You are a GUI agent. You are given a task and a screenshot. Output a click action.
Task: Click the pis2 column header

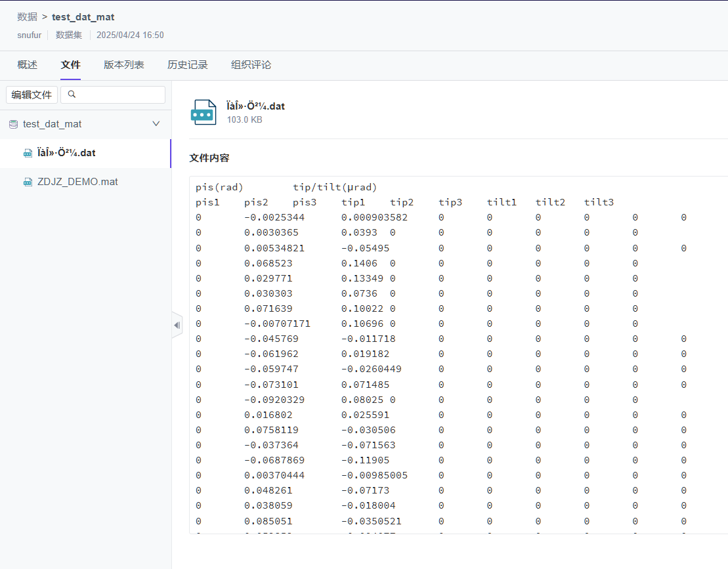click(256, 202)
